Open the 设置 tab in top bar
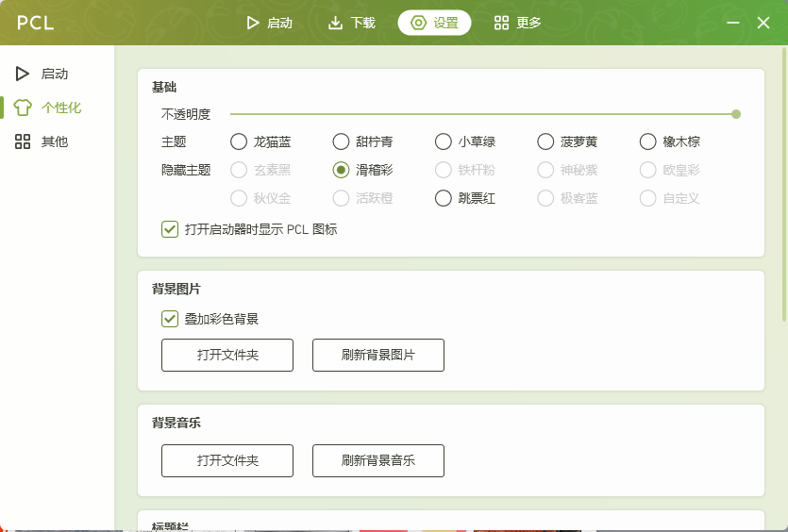The width and height of the screenshot is (788, 532). (434, 23)
